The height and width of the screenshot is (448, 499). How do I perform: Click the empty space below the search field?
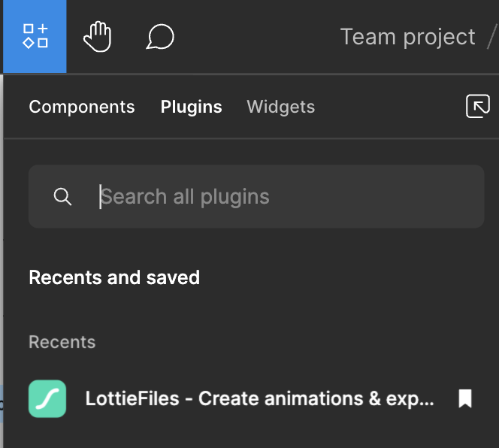tap(256, 247)
